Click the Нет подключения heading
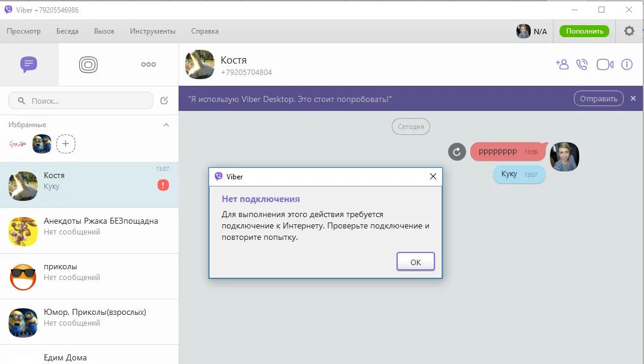Image resolution: width=644 pixels, height=364 pixels. [261, 199]
